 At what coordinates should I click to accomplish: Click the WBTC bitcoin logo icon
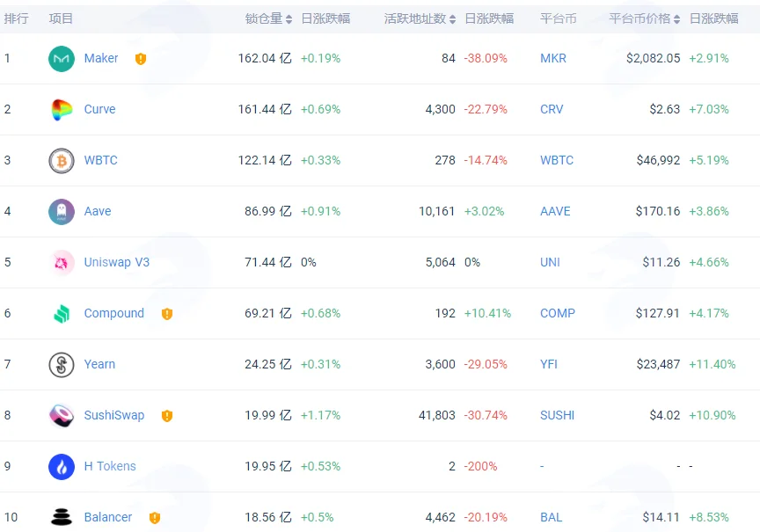coord(62,160)
